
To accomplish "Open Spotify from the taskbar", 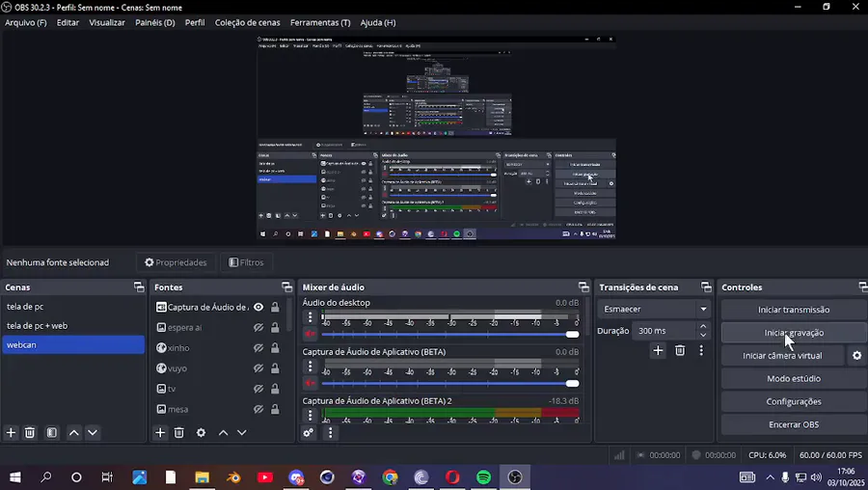I will point(483,477).
